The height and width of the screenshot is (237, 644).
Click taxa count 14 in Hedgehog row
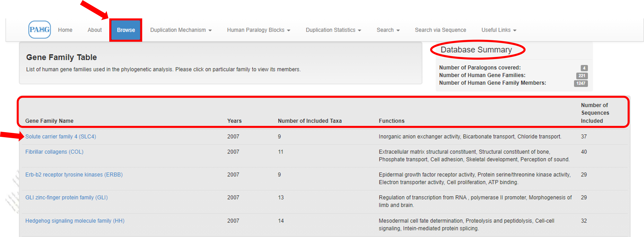[x=281, y=221]
